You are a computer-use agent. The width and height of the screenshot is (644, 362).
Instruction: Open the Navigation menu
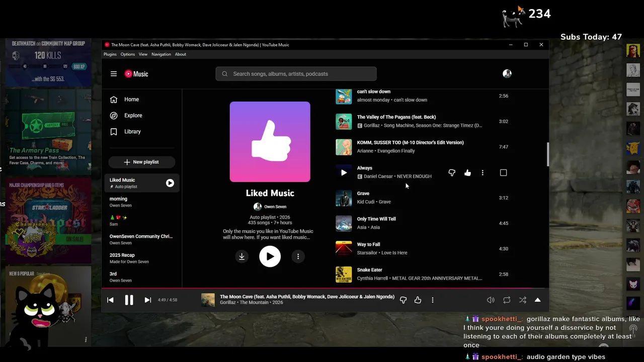click(x=161, y=54)
